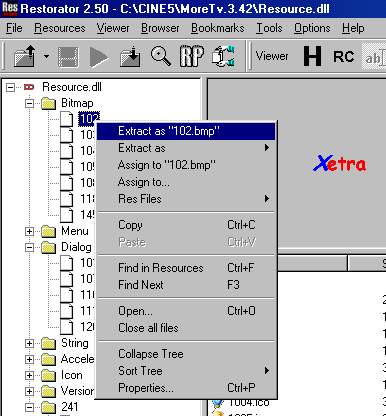Open the Browser menu
This screenshot has width=386, height=416.
click(160, 28)
